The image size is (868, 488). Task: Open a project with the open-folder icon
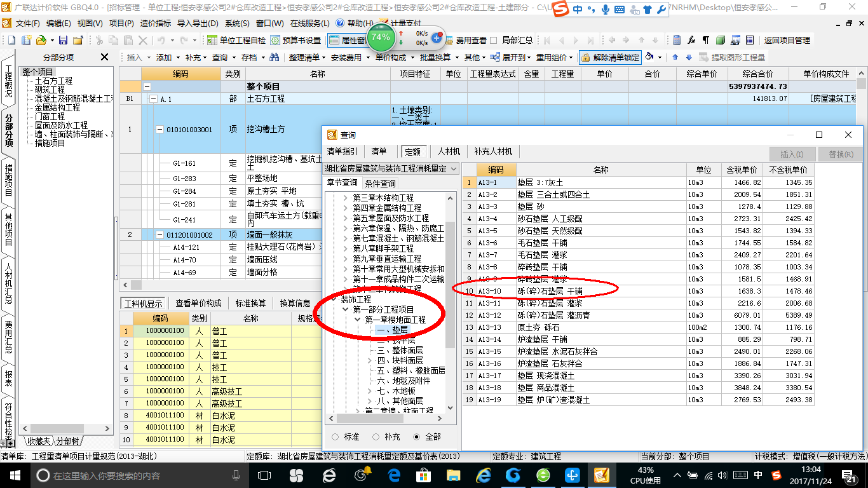point(41,40)
